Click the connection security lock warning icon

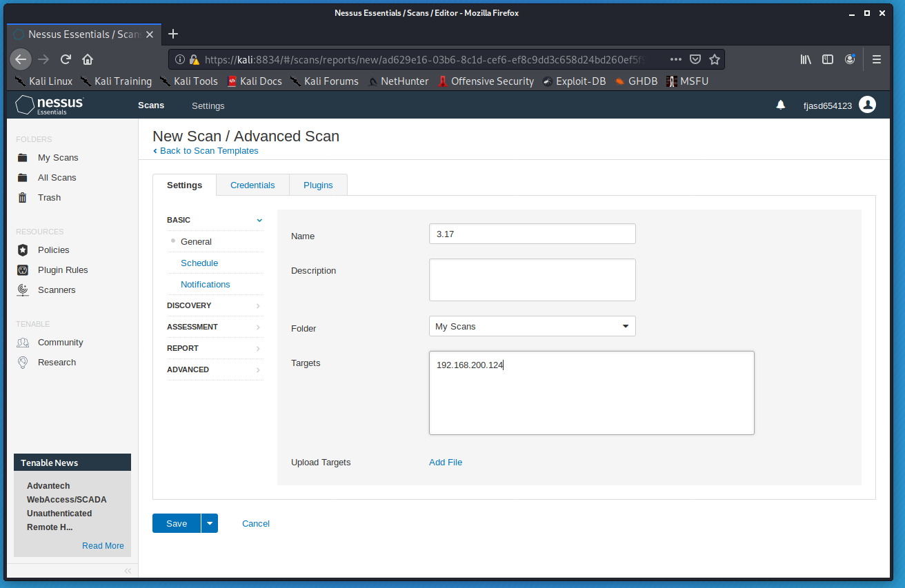[x=195, y=59]
